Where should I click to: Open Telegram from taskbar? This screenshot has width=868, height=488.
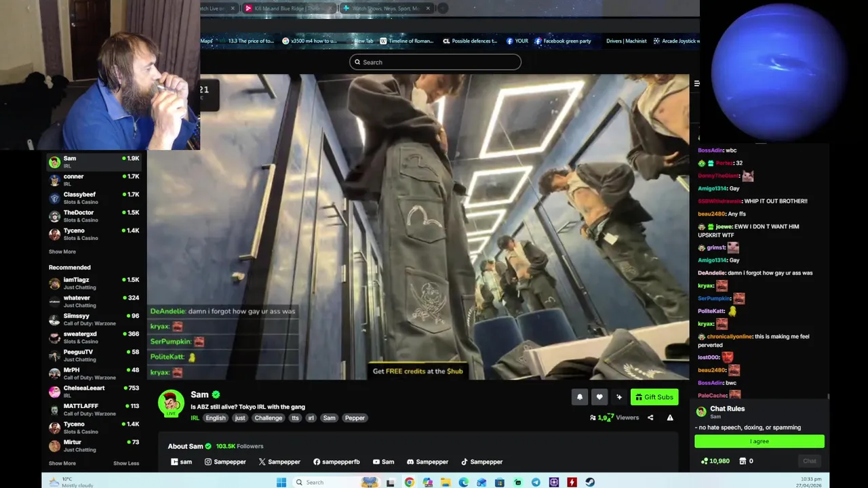536,482
